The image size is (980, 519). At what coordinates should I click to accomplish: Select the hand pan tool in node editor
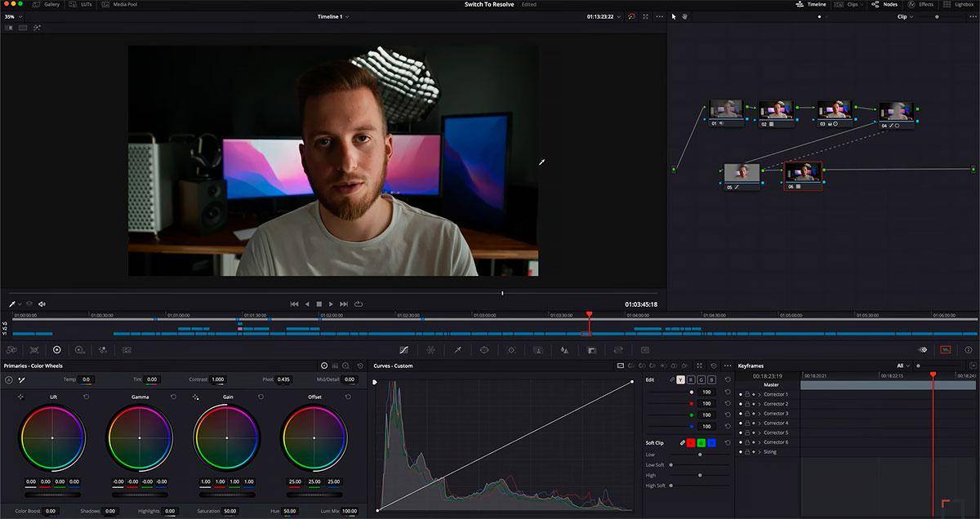pyautogui.click(x=684, y=16)
